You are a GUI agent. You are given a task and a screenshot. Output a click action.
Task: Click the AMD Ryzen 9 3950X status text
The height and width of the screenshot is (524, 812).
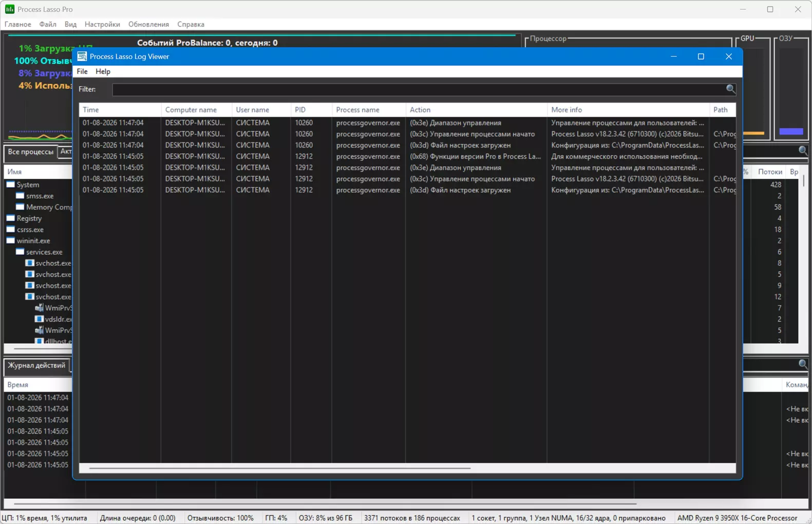(x=738, y=518)
